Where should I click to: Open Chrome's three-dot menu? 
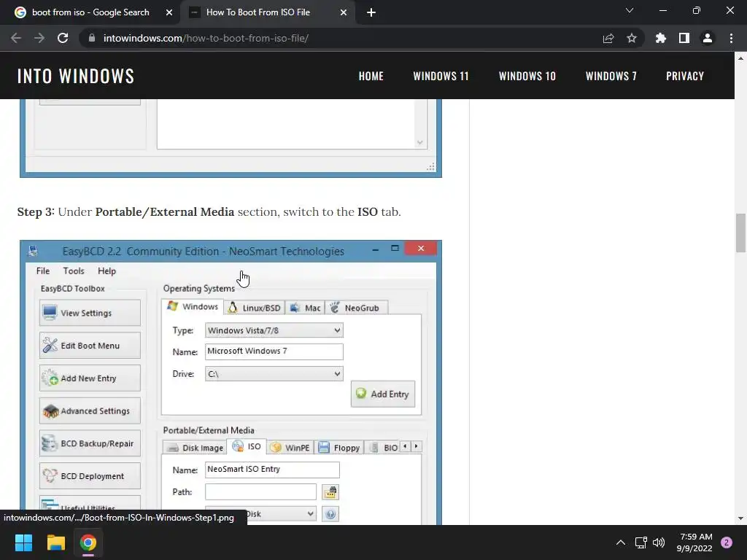coord(731,38)
